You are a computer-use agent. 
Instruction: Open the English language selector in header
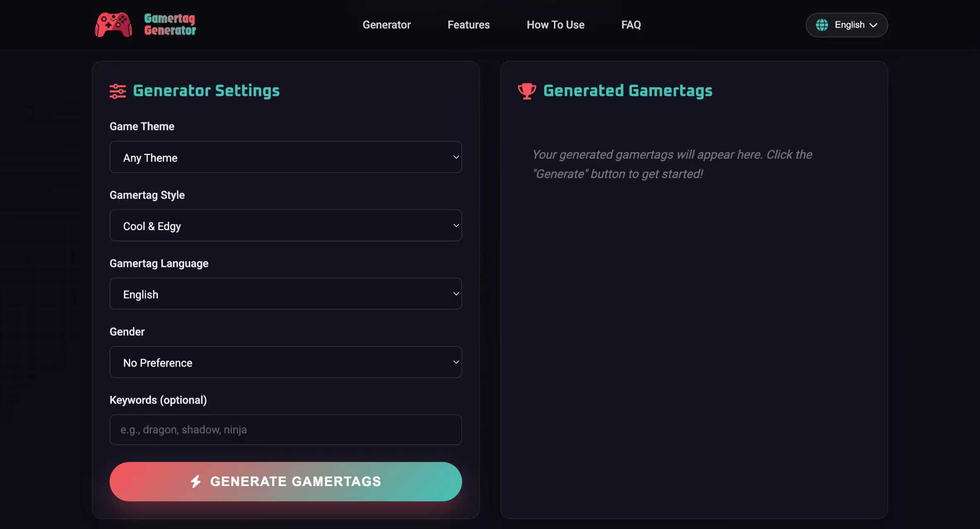coord(846,25)
